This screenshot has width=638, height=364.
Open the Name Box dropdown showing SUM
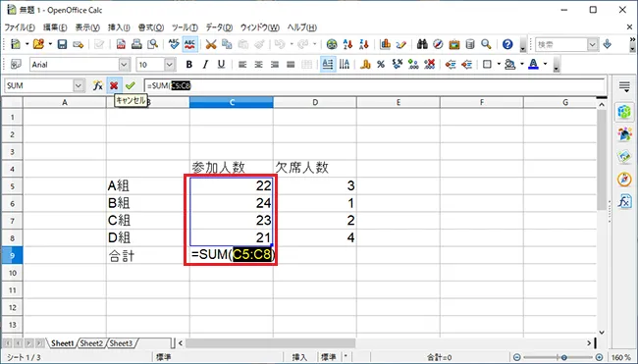pos(79,85)
